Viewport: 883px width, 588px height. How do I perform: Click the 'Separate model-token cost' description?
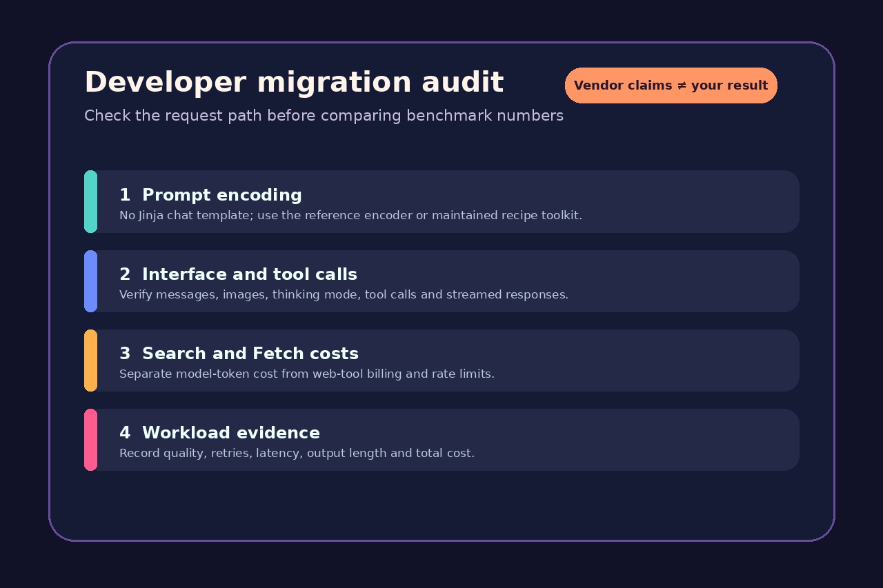click(307, 374)
